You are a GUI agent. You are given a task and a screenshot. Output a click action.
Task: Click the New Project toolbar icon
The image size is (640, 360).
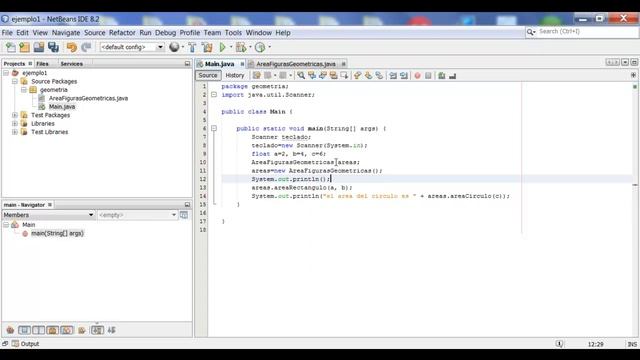click(24, 47)
